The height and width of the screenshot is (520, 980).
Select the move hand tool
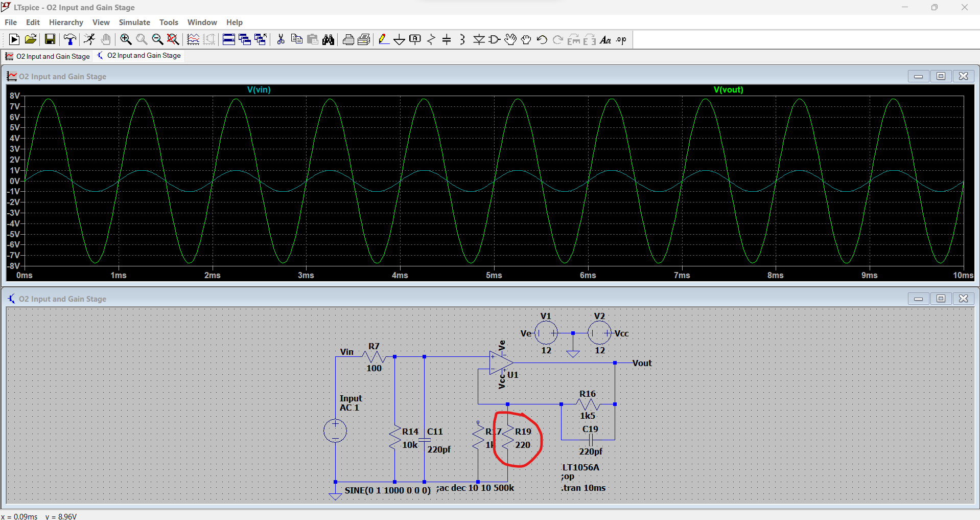tap(510, 39)
